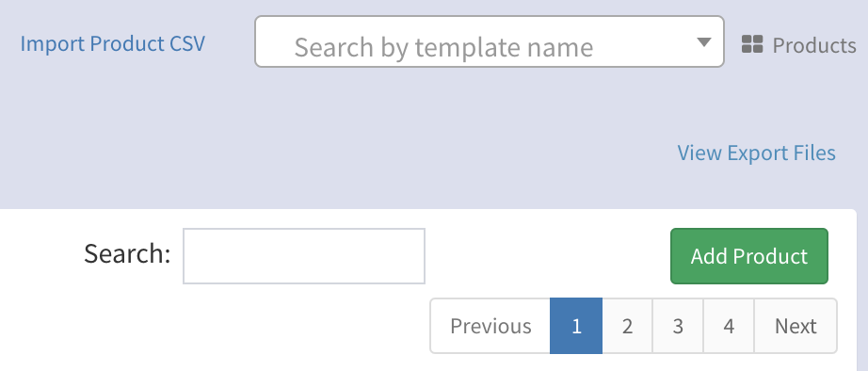The image size is (868, 371).
Task: Click inside the empty search text box
Action: [x=304, y=256]
